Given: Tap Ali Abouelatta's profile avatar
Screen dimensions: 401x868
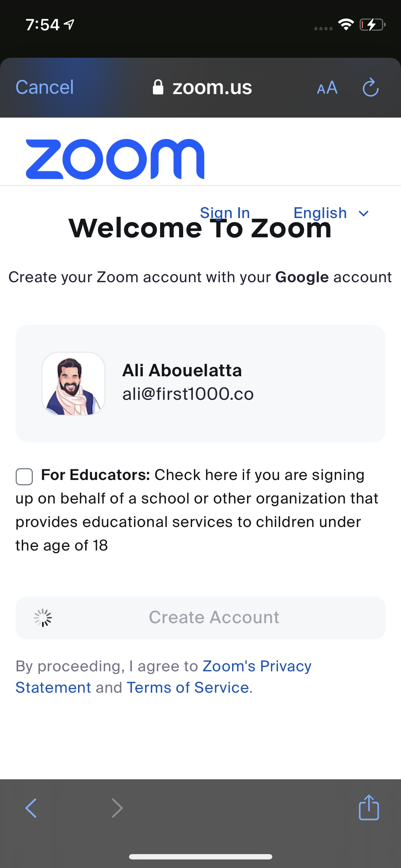Looking at the screenshot, I should tap(73, 384).
